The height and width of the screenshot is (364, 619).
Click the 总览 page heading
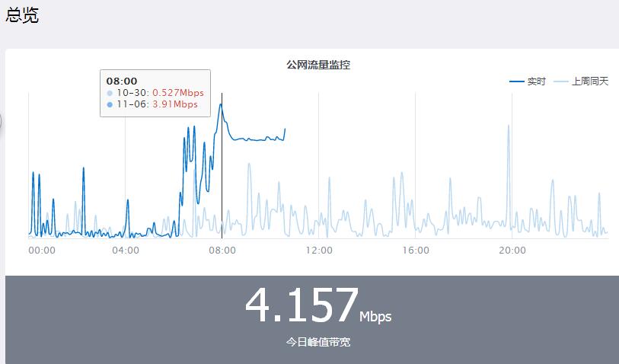[22, 15]
